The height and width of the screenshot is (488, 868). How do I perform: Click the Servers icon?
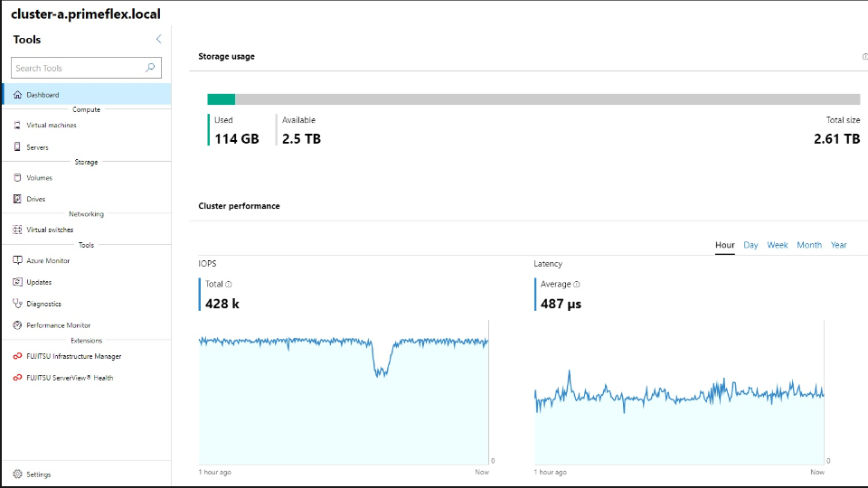pyautogui.click(x=17, y=147)
